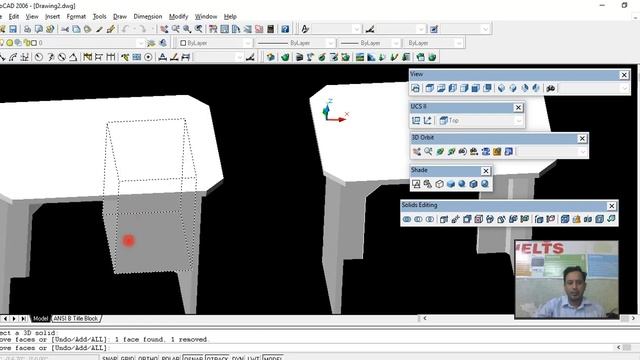Open the Modify menu

coord(178,16)
